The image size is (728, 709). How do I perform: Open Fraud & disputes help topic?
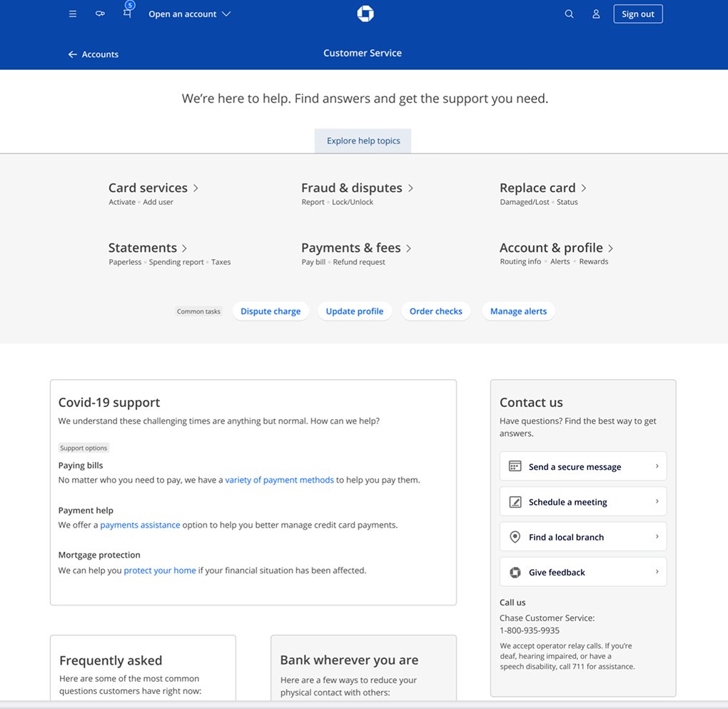point(351,188)
